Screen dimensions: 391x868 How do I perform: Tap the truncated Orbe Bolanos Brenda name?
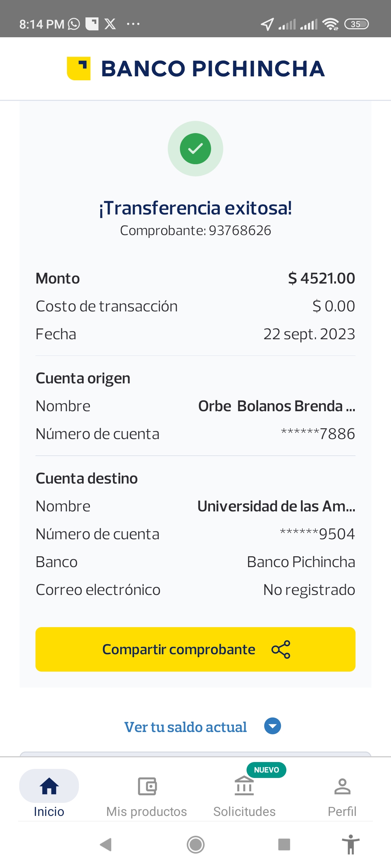coord(277,406)
